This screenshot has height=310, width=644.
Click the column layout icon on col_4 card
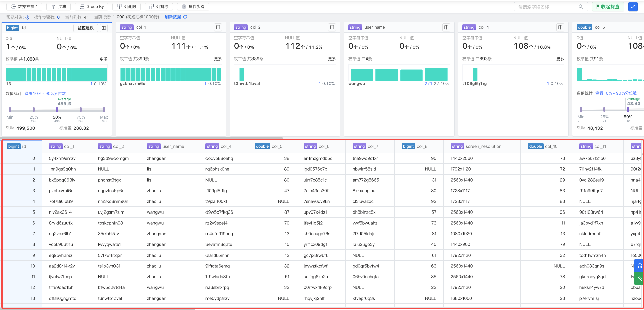click(560, 27)
